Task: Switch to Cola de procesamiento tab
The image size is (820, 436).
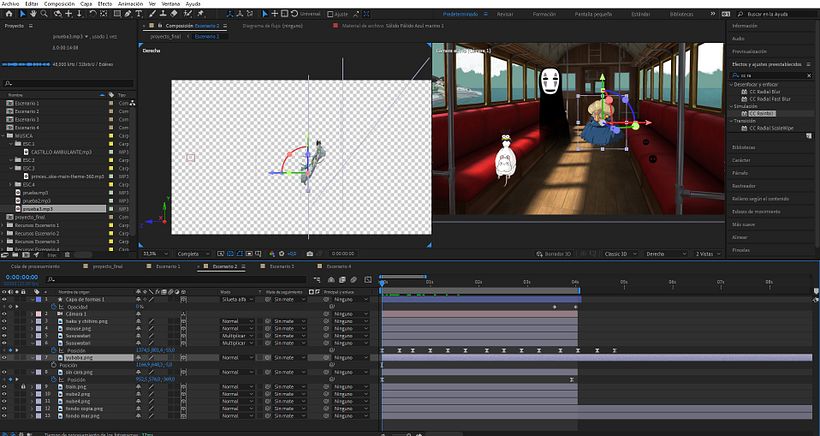Action: 35,267
